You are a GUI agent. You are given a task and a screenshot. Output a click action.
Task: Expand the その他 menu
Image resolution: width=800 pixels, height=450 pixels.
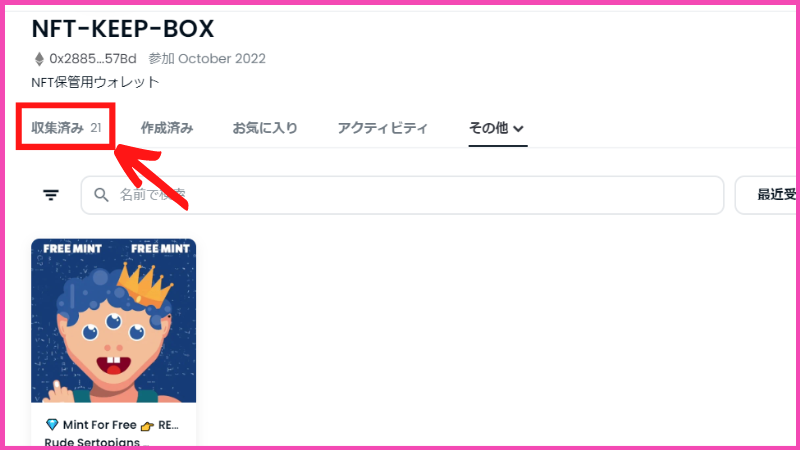pyautogui.click(x=497, y=128)
